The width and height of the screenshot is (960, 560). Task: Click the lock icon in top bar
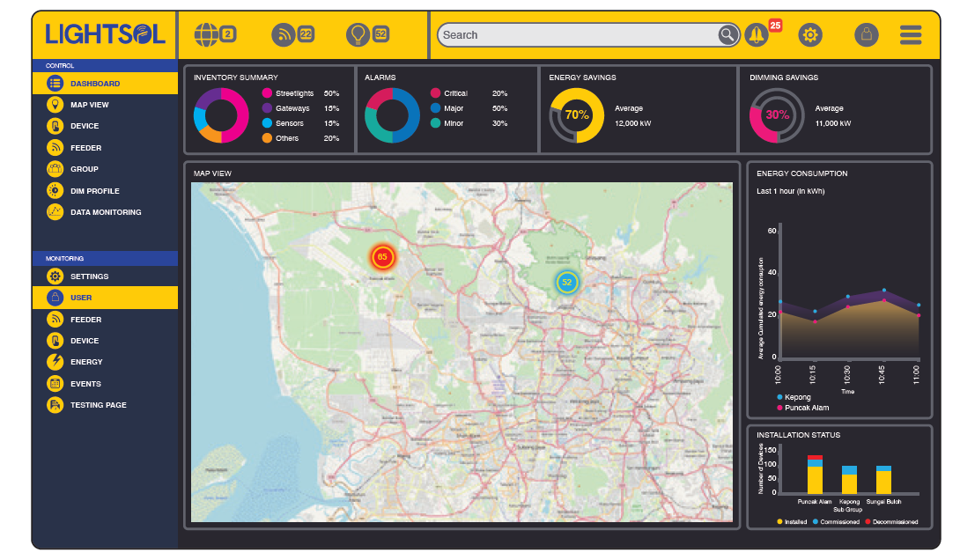pyautogui.click(x=866, y=35)
